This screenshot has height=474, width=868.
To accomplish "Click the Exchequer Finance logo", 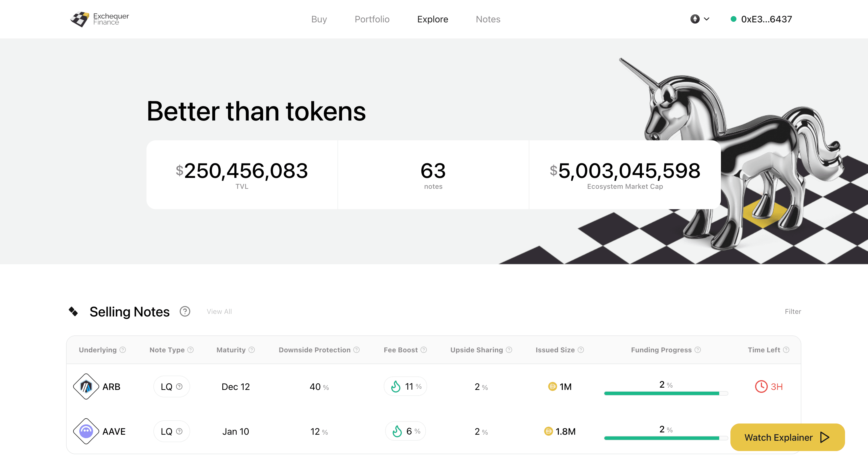I will 99,19.
